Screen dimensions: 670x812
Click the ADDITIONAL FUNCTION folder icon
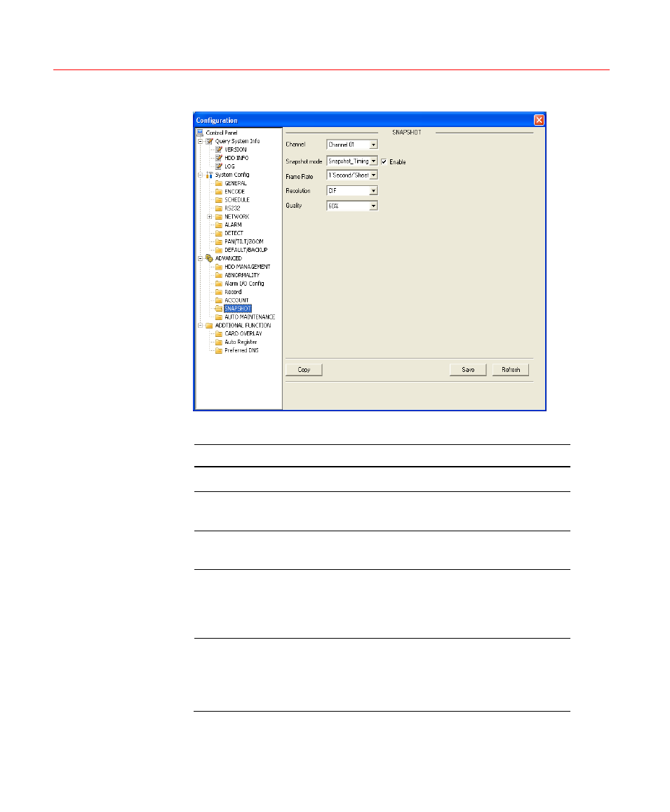click(x=209, y=326)
